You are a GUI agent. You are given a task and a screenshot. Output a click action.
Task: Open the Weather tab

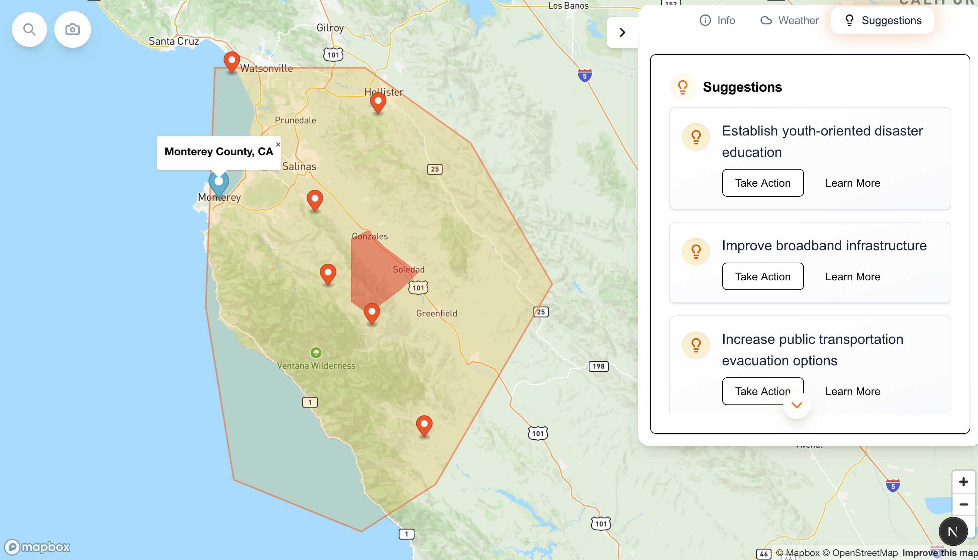790,20
